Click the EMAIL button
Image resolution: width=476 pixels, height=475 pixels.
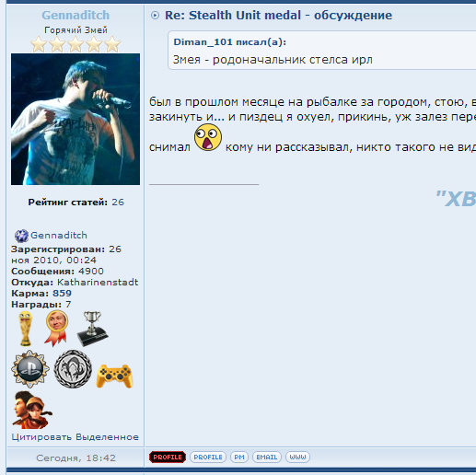267,457
